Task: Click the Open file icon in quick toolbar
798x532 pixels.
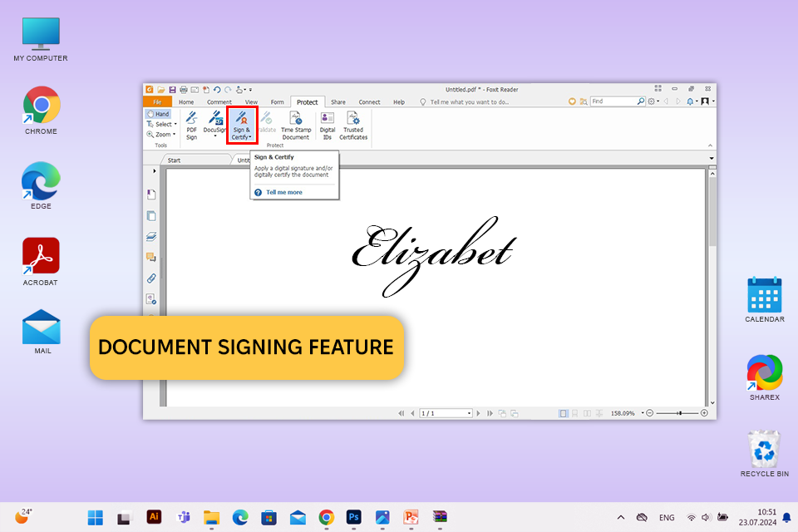Action: [160, 90]
